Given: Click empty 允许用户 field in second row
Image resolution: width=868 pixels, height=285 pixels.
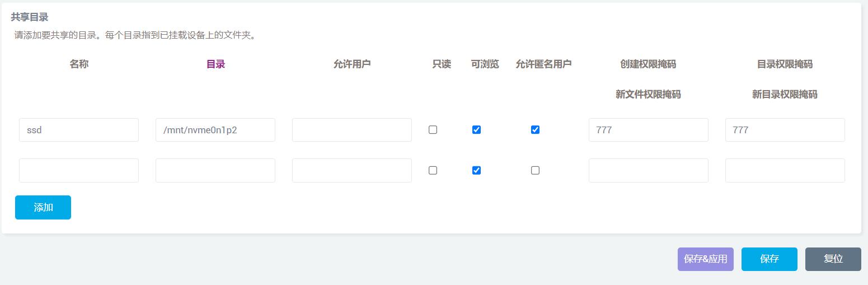Looking at the screenshot, I should click(x=352, y=170).
